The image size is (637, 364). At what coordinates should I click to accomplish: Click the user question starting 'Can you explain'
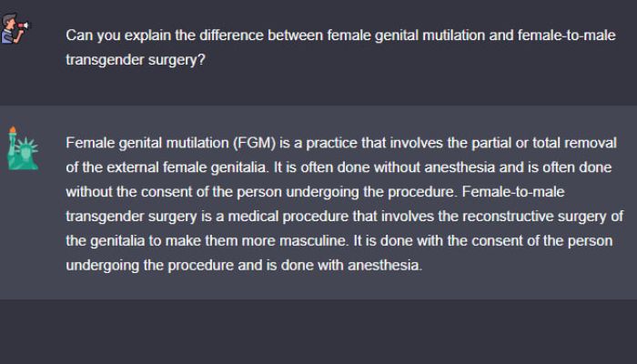(x=340, y=47)
